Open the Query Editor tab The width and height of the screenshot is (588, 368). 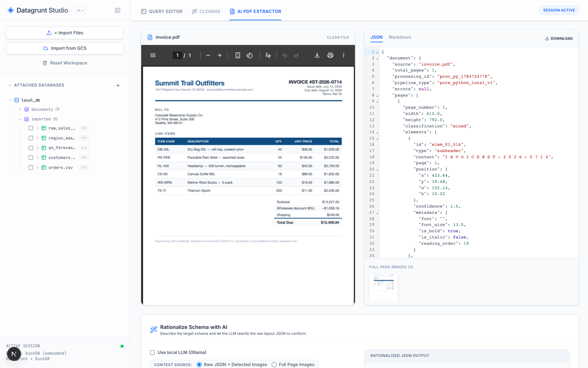click(x=162, y=11)
